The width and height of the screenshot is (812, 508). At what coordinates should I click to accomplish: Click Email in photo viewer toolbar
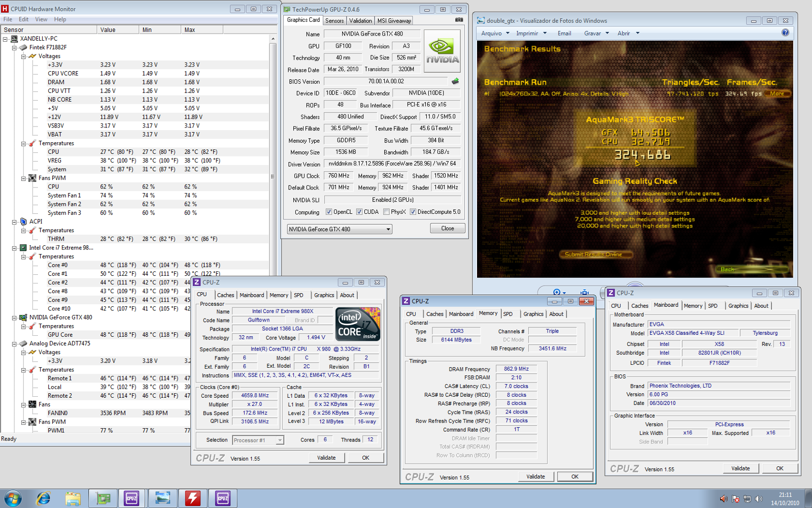pyautogui.click(x=564, y=33)
